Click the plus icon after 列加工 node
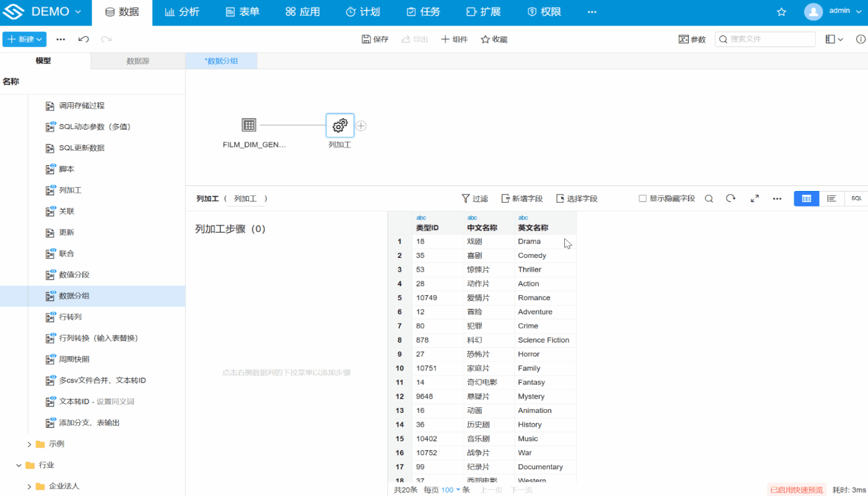The height and width of the screenshot is (496, 868). (x=361, y=126)
